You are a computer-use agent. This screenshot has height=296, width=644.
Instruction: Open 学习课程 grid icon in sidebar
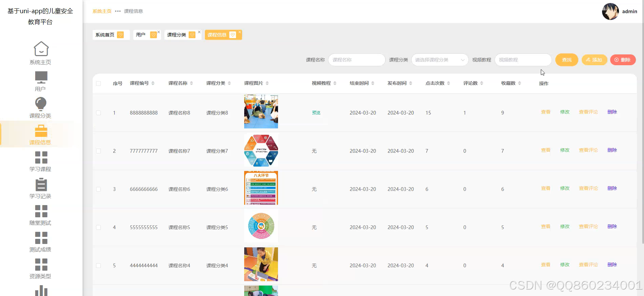tap(41, 157)
